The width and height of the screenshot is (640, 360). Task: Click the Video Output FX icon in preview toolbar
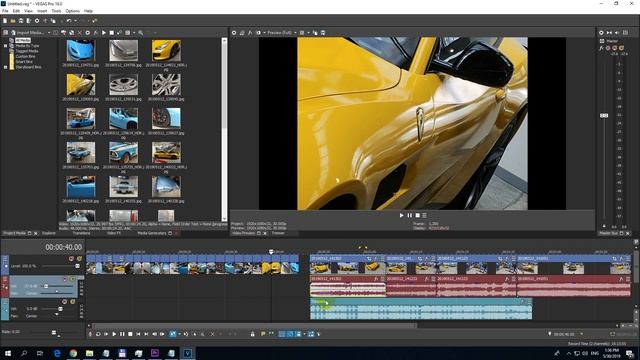tap(250, 33)
